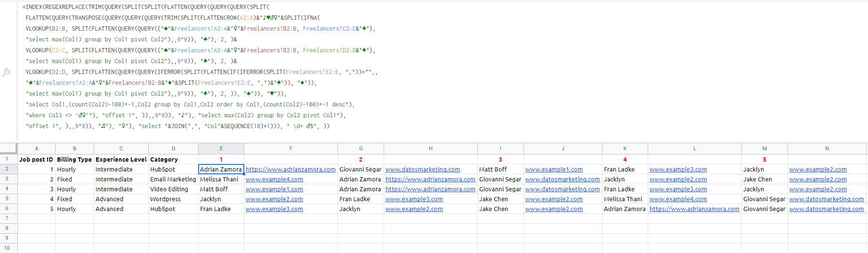This screenshot has height=253, width=868.
Task: Select the 'Email Marketing' category cell
Action: (173, 179)
